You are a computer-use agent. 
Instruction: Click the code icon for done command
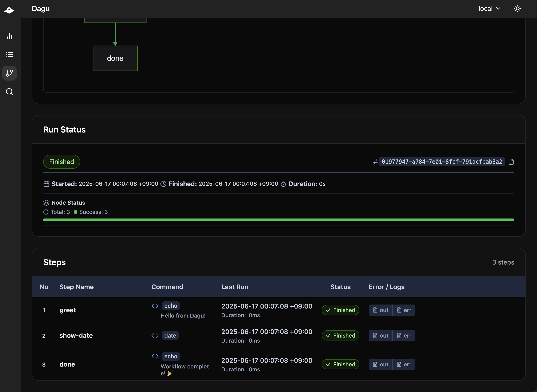[x=155, y=356]
